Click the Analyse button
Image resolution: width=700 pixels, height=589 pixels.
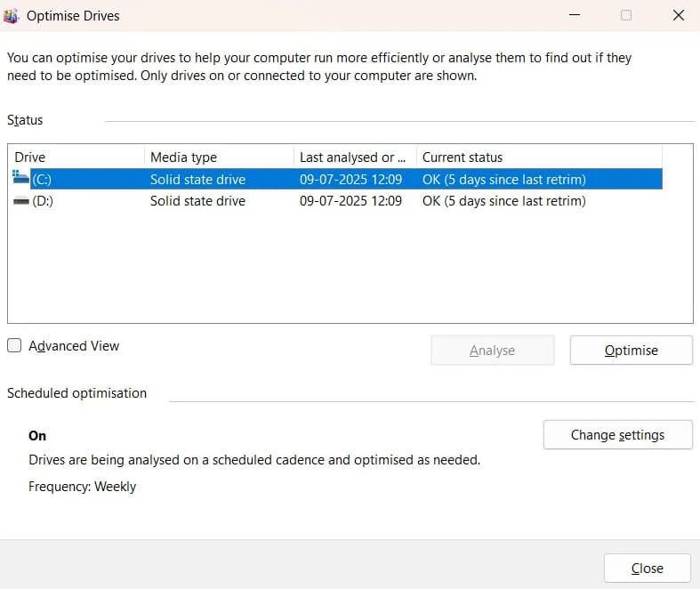492,351
